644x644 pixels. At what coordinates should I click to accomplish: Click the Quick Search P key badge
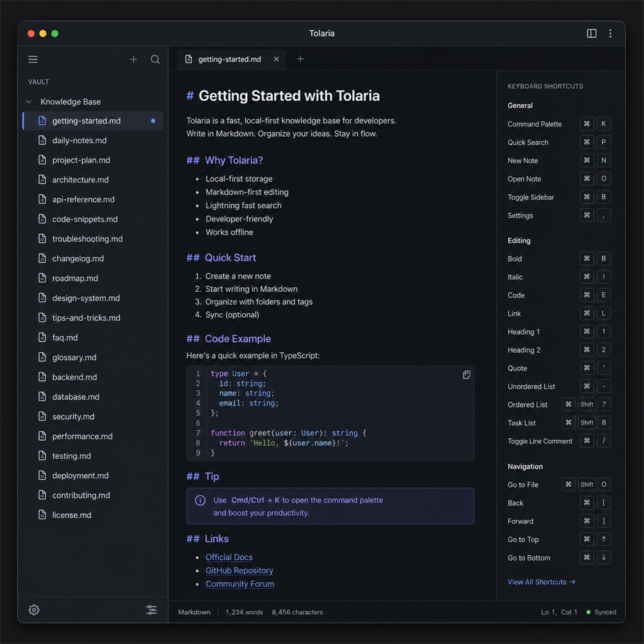(x=603, y=142)
